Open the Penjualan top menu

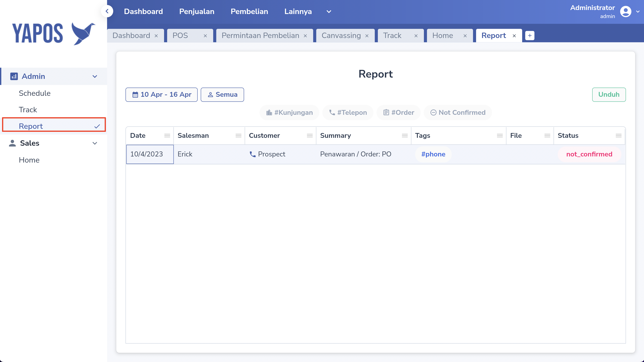pos(197,12)
